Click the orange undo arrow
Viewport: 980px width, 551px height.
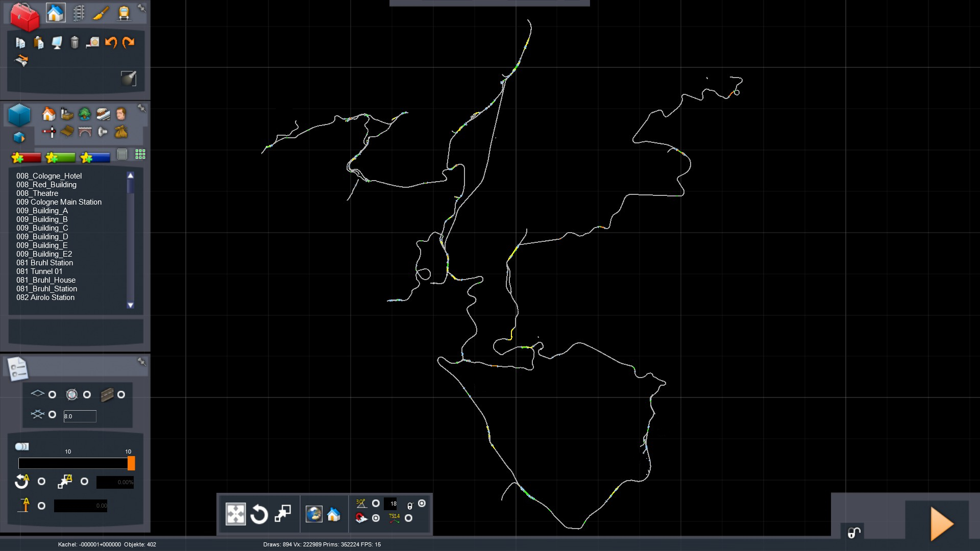(x=111, y=42)
